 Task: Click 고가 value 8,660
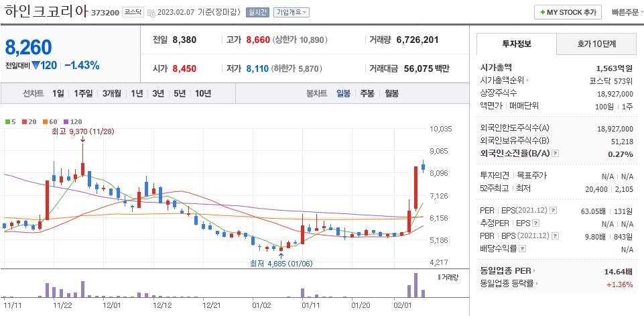[x=258, y=40]
